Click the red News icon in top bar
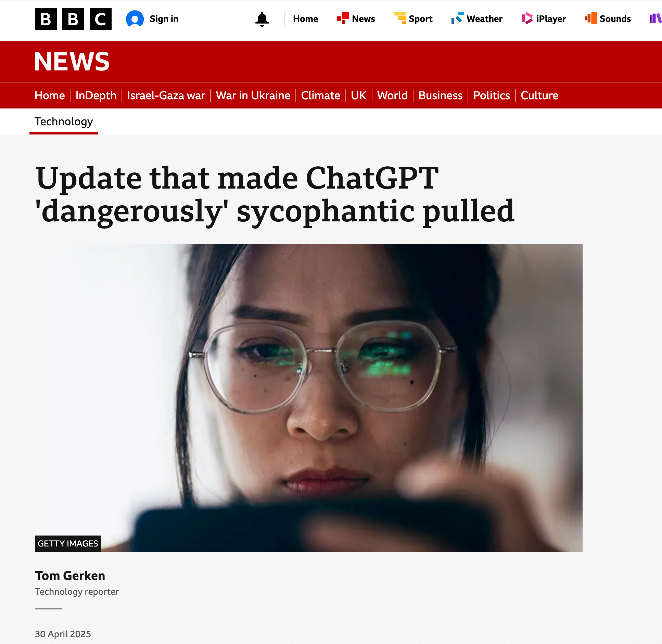The width and height of the screenshot is (662, 644). [x=343, y=18]
